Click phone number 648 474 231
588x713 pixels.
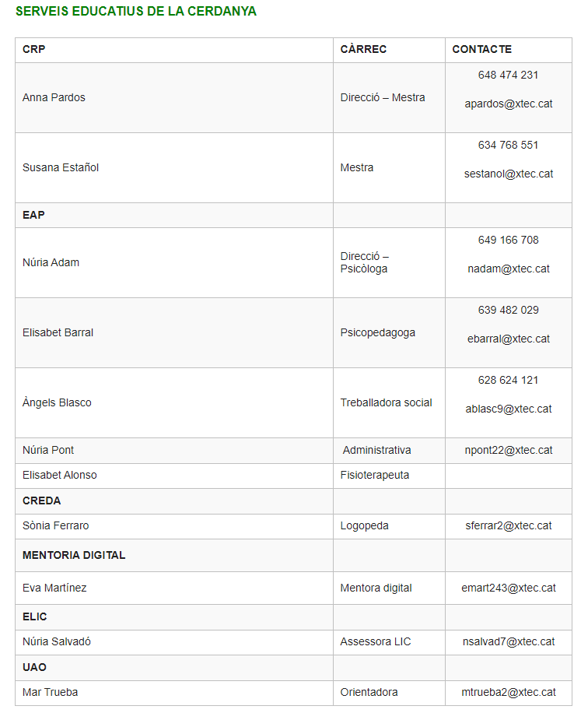click(x=509, y=75)
